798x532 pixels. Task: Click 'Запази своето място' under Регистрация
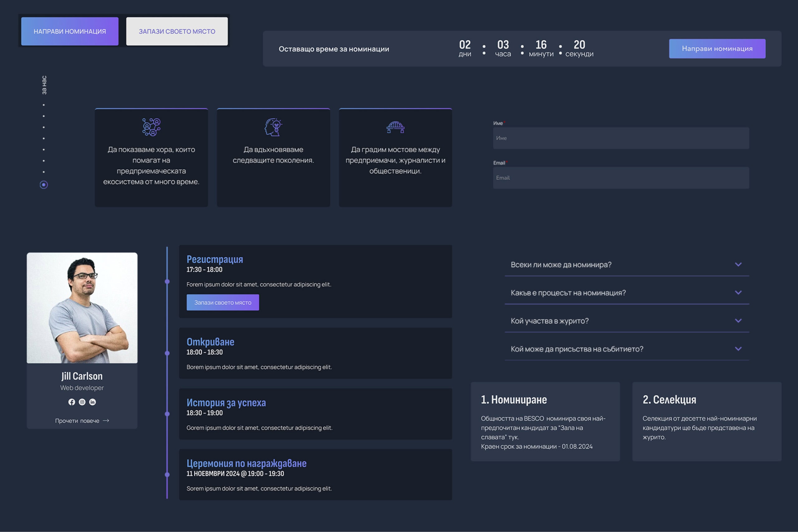(223, 302)
